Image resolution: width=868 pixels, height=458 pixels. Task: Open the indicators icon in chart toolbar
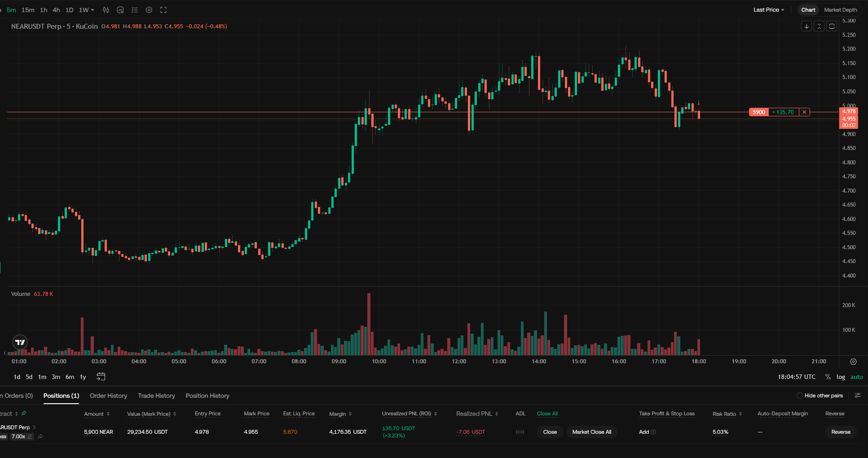[120, 10]
